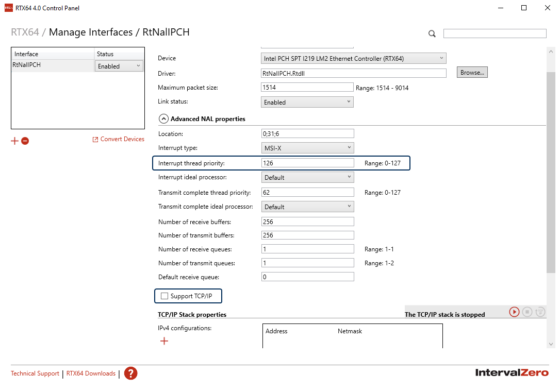Screen dimensions: 560x392
Task: Click the search magnifier icon
Action: 432,33
